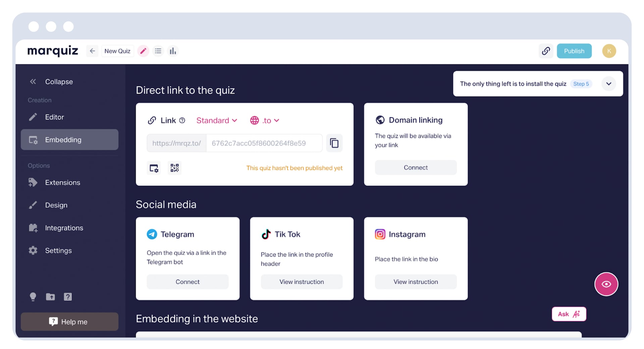The width and height of the screenshot is (644, 349).
Task: Open the user avatar K
Action: (x=609, y=51)
